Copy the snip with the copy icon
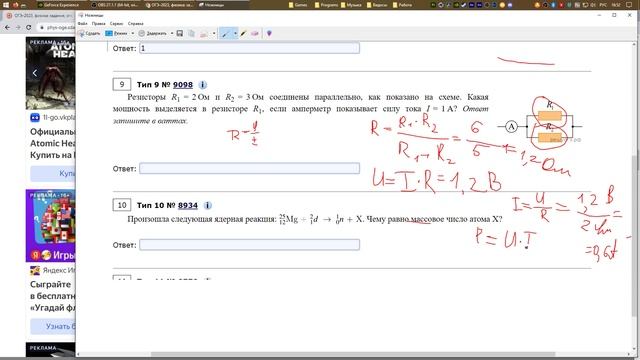 191,33
